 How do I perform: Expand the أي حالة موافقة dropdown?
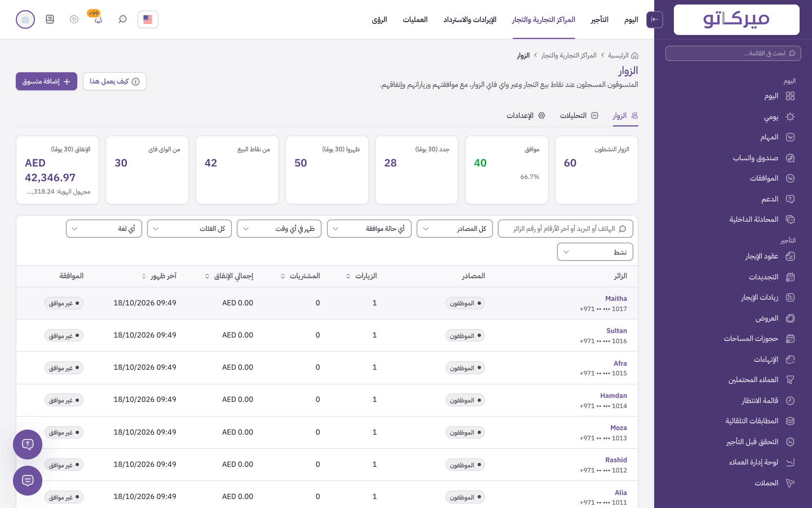click(x=369, y=229)
